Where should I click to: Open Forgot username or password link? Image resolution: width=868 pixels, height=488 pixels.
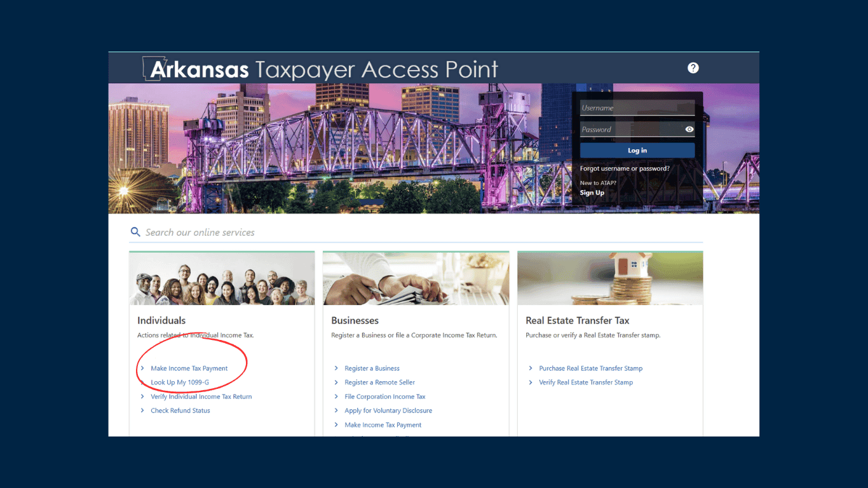click(x=625, y=169)
